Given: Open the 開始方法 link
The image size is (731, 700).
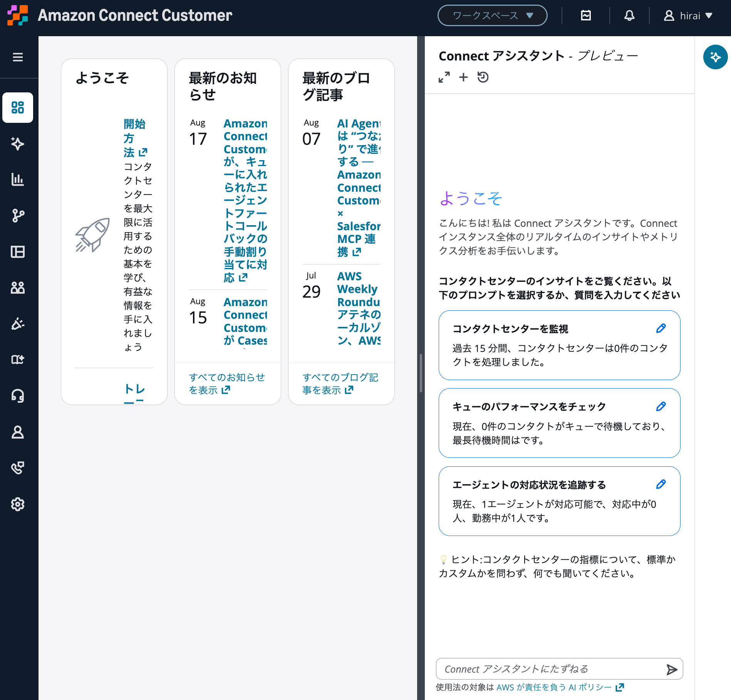Looking at the screenshot, I should [x=135, y=138].
